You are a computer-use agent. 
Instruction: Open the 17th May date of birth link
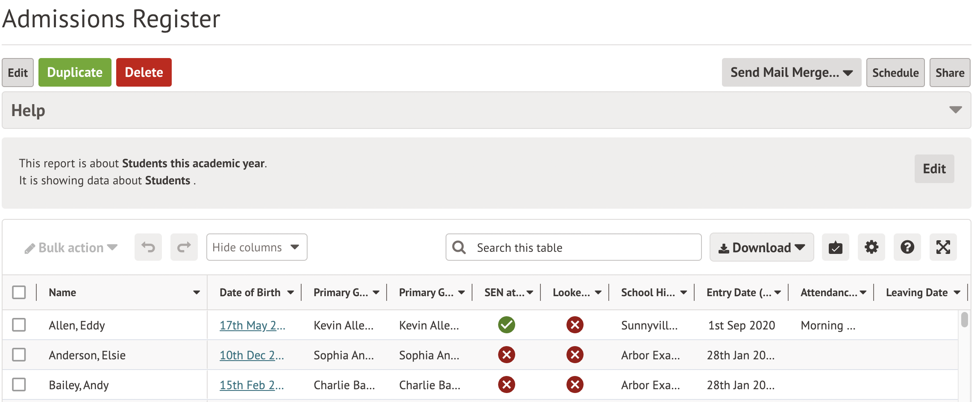(252, 325)
